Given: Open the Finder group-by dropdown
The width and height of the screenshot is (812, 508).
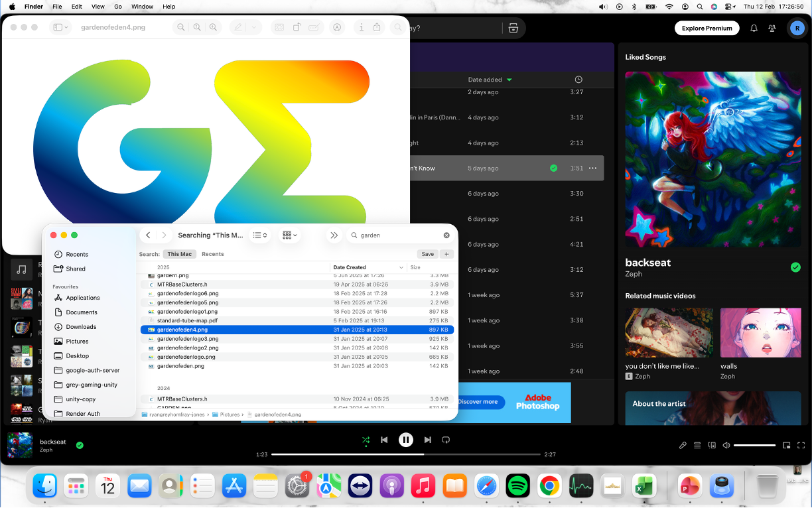Looking at the screenshot, I should (290, 235).
